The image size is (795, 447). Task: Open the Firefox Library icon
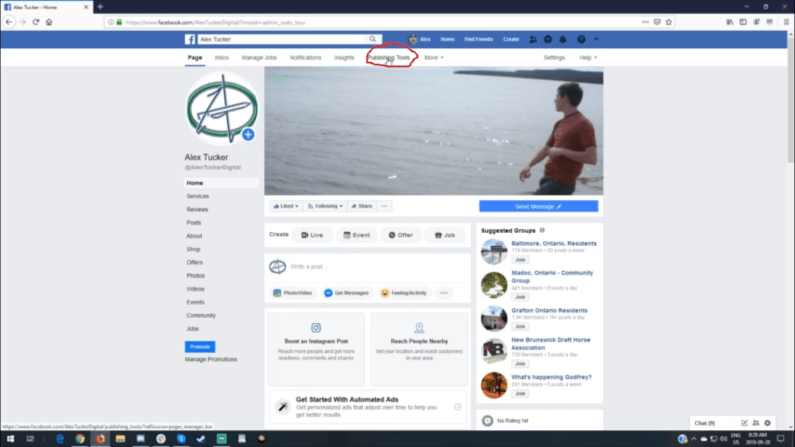tap(730, 22)
